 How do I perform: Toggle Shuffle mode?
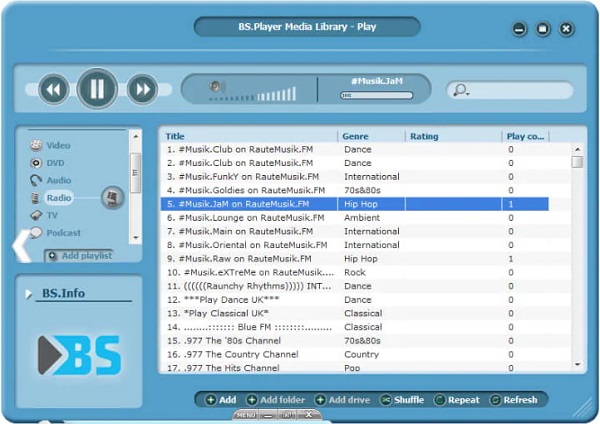[402, 400]
